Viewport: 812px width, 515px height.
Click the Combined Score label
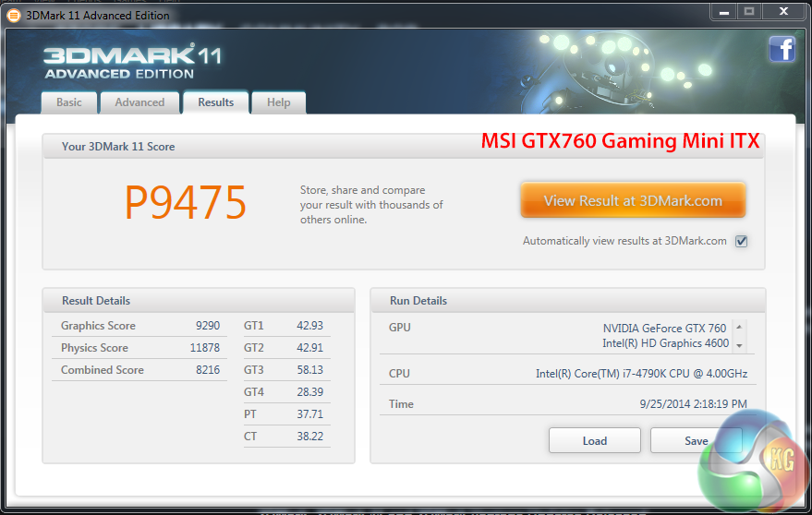pyautogui.click(x=102, y=370)
